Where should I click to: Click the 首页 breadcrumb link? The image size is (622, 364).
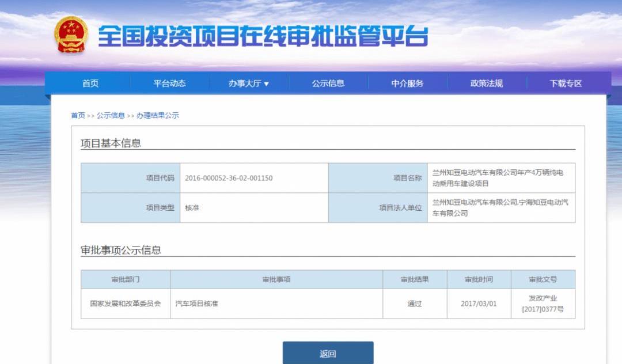78,115
